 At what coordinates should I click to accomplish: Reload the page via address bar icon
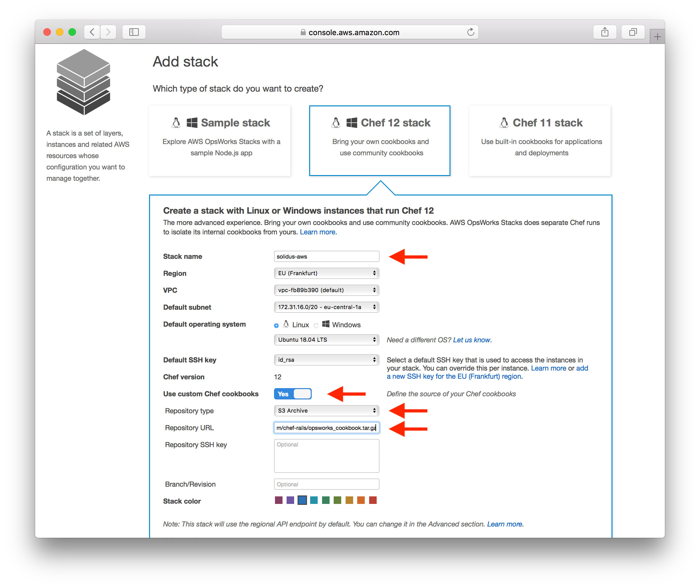tap(471, 32)
